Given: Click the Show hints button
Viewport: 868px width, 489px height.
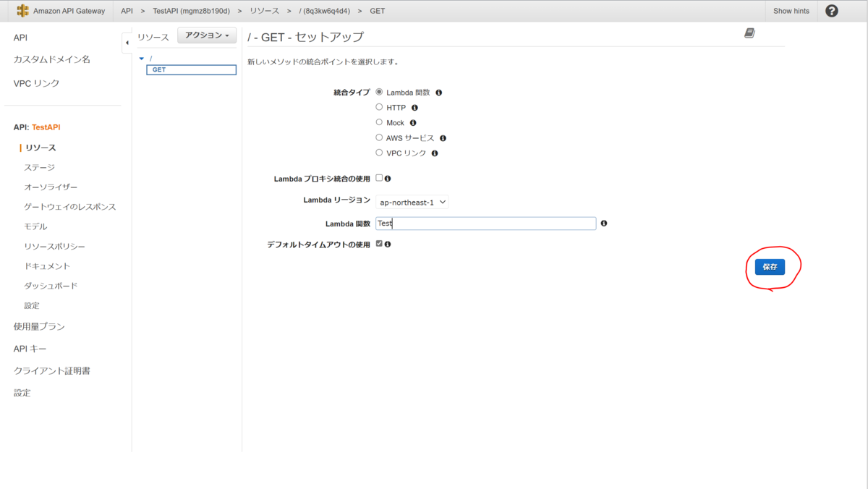Looking at the screenshot, I should [x=791, y=11].
